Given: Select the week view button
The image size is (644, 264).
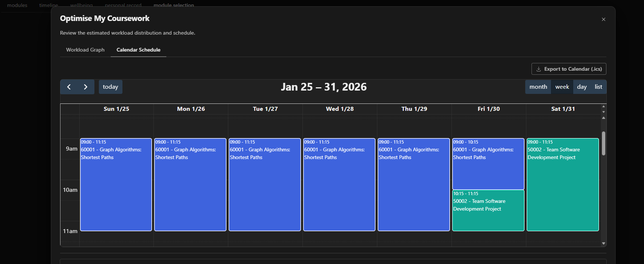Looking at the screenshot, I should (x=562, y=87).
